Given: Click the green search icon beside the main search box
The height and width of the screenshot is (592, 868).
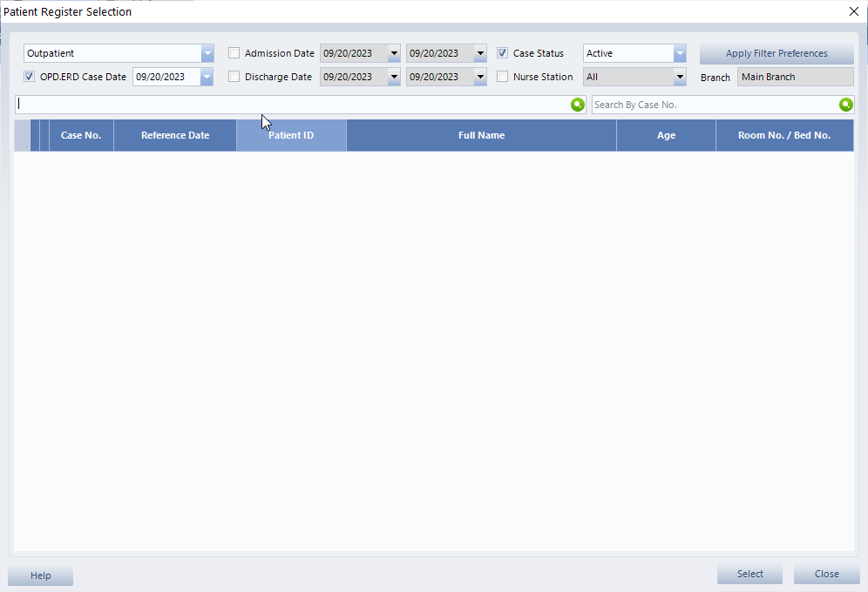Looking at the screenshot, I should pos(577,105).
